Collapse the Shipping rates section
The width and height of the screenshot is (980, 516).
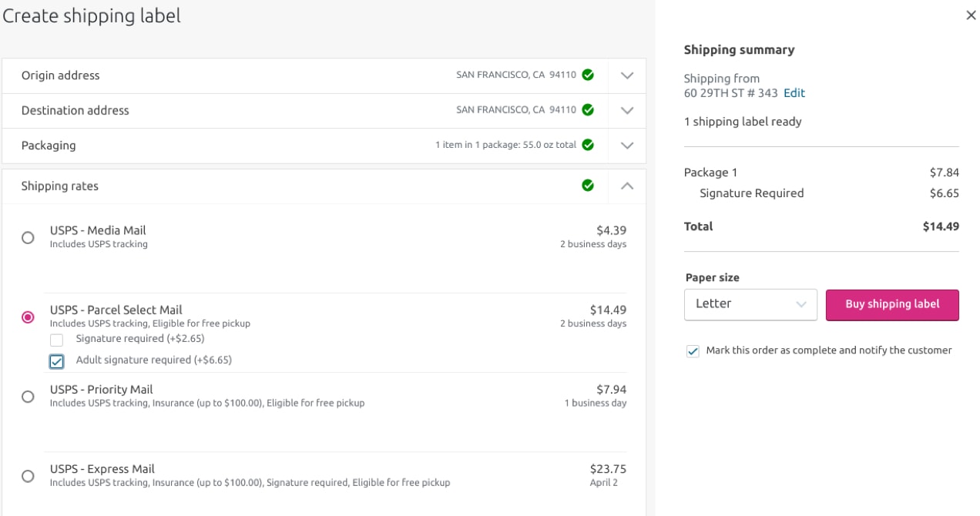(x=626, y=186)
